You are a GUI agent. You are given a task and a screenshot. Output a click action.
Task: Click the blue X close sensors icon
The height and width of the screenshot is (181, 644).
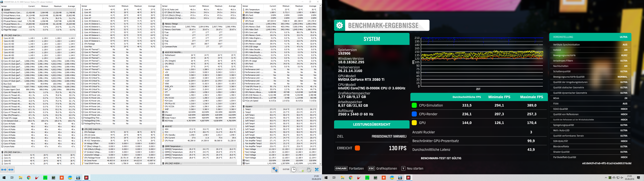(x=317, y=169)
